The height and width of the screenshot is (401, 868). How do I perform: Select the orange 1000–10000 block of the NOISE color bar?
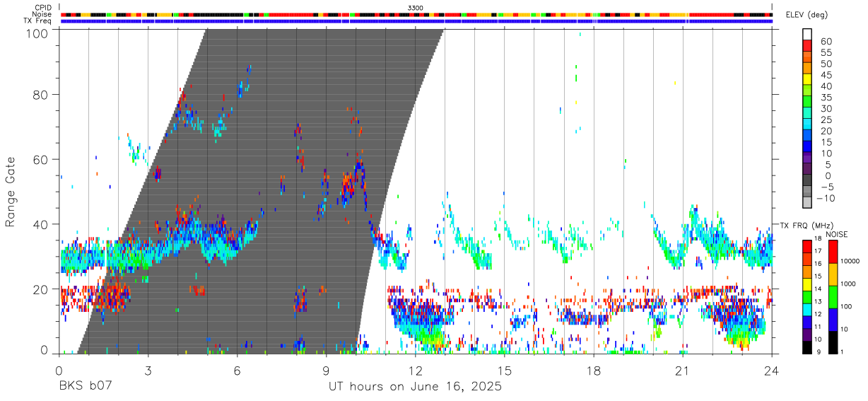(833, 274)
